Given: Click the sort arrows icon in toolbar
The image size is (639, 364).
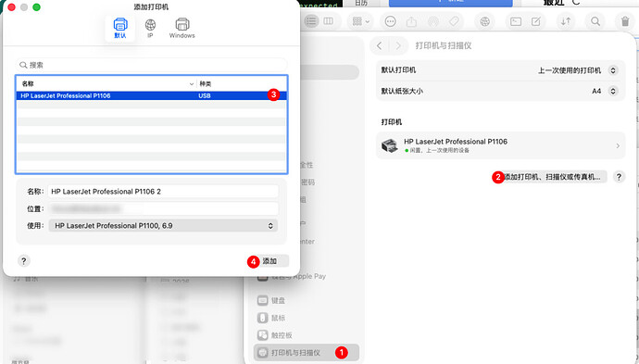Looking at the screenshot, I should (x=566, y=21).
